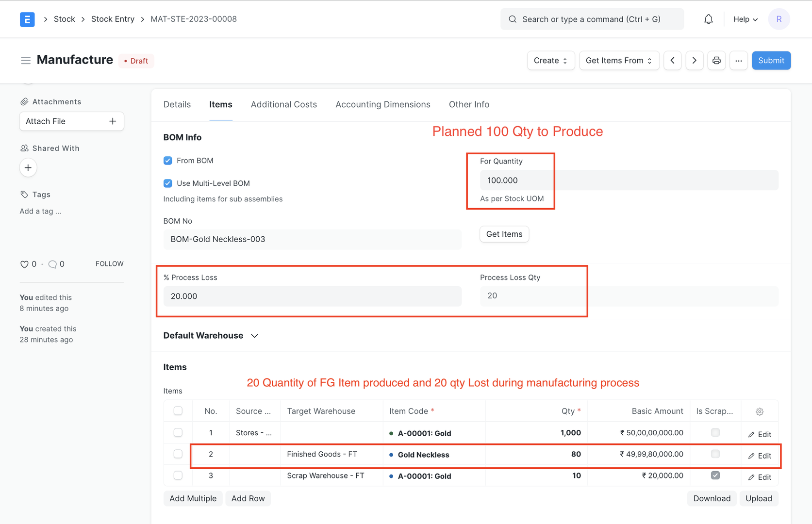Open the ellipsis more-options icon
This screenshot has height=524, width=812.
tap(738, 60)
